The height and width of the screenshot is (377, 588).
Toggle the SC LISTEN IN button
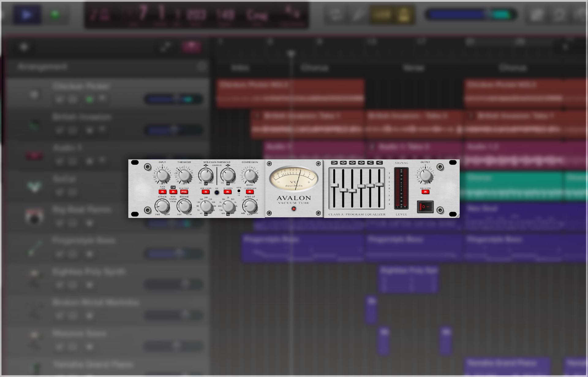pos(228,192)
